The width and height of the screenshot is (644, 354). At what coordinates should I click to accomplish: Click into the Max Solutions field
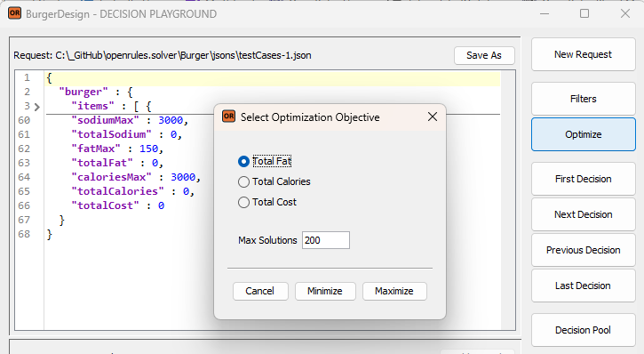coord(326,240)
